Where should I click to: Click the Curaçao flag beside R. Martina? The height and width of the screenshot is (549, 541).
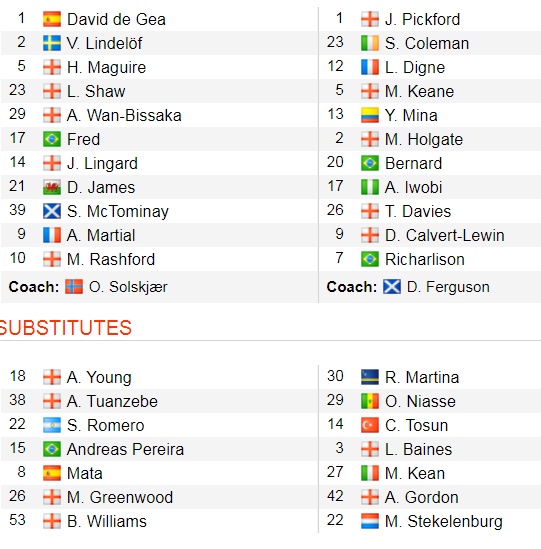[x=370, y=377]
